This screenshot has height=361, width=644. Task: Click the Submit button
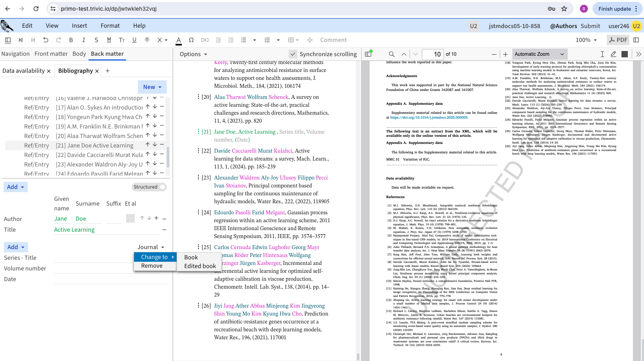pos(590,26)
